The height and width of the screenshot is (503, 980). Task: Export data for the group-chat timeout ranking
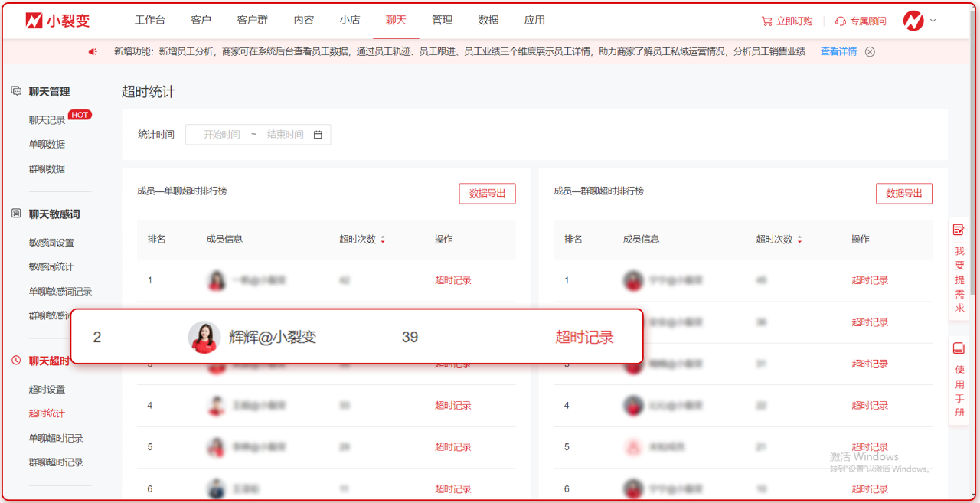pos(903,194)
